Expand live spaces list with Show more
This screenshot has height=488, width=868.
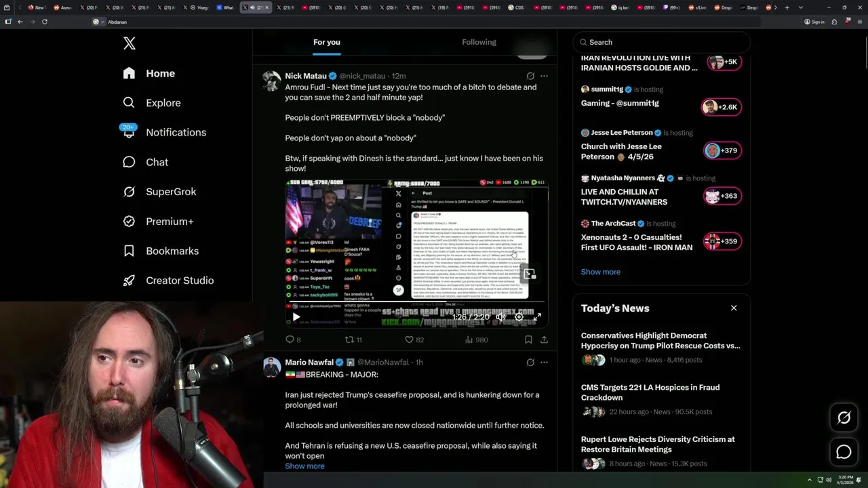click(600, 272)
